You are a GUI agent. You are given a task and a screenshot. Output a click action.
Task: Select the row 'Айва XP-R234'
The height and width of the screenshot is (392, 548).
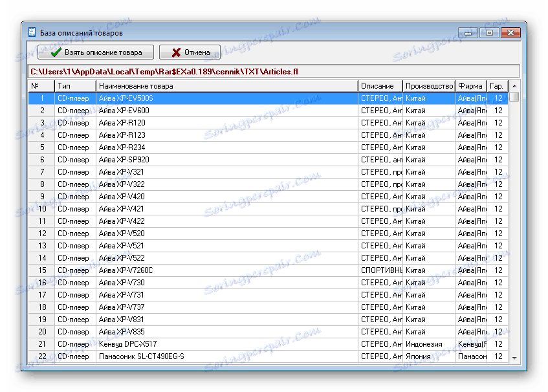tap(268, 147)
